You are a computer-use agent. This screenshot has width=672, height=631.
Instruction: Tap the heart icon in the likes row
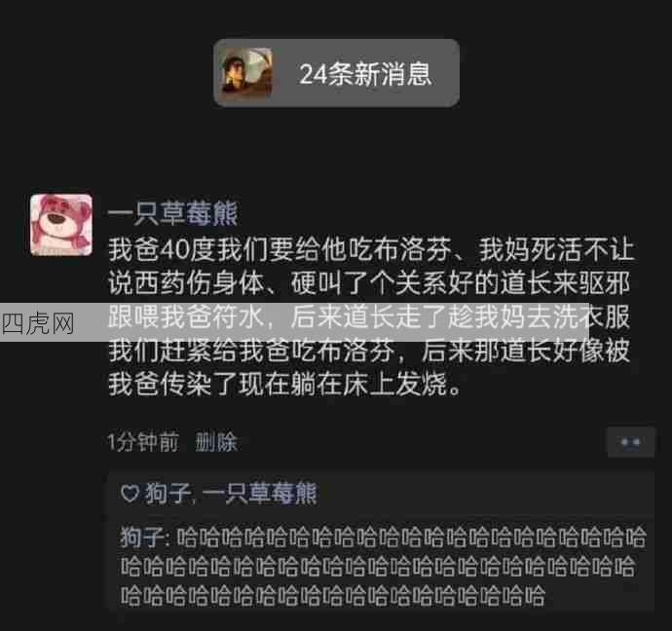click(x=130, y=494)
